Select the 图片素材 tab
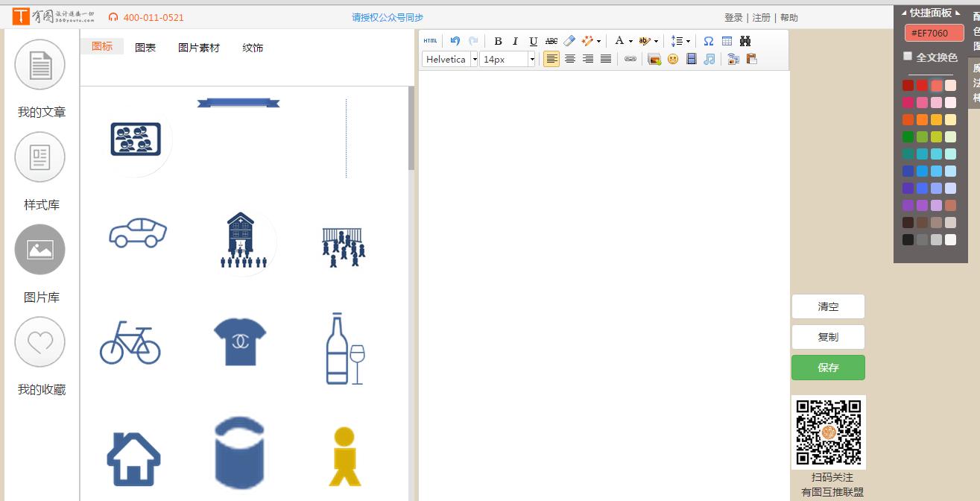This screenshot has width=980, height=501. click(x=199, y=48)
